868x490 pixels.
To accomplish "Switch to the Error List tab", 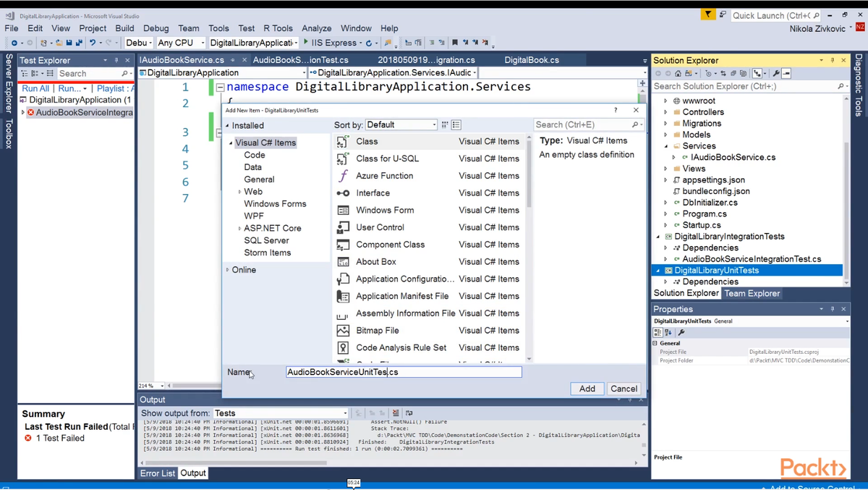I will (x=158, y=473).
